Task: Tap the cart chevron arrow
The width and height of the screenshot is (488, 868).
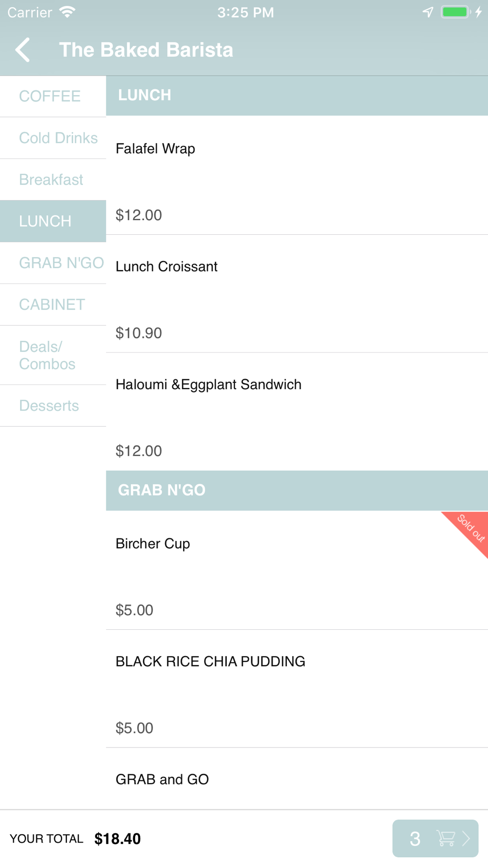Action: coord(466,838)
